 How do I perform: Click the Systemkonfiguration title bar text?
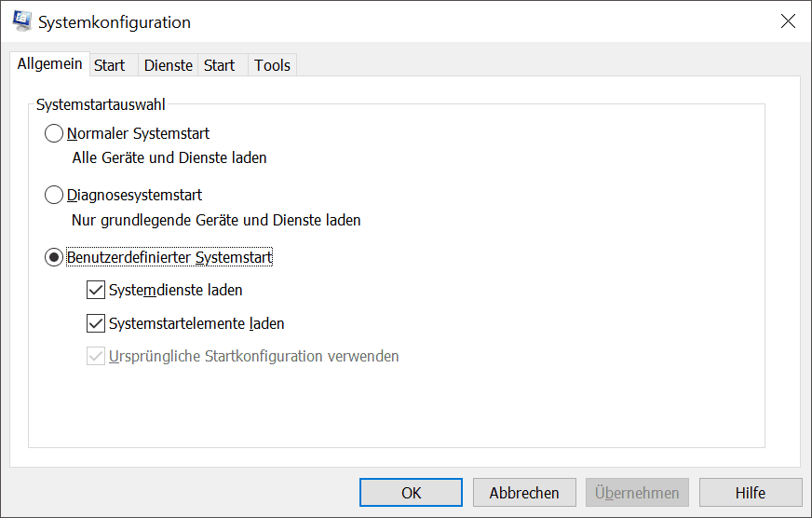pyautogui.click(x=115, y=21)
